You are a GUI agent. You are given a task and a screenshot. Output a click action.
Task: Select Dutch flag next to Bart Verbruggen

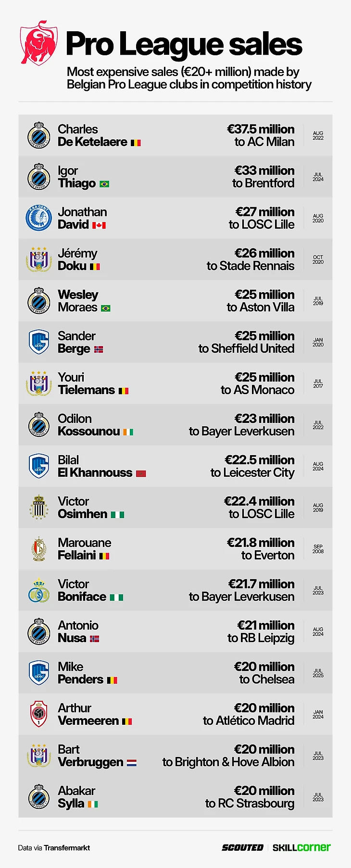coord(132,763)
